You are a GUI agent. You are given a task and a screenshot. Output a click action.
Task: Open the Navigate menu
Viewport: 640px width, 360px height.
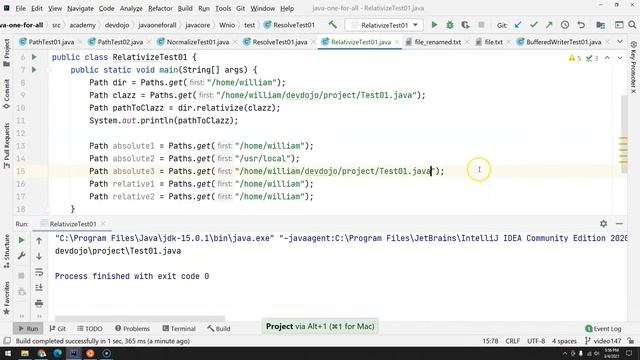point(80,8)
